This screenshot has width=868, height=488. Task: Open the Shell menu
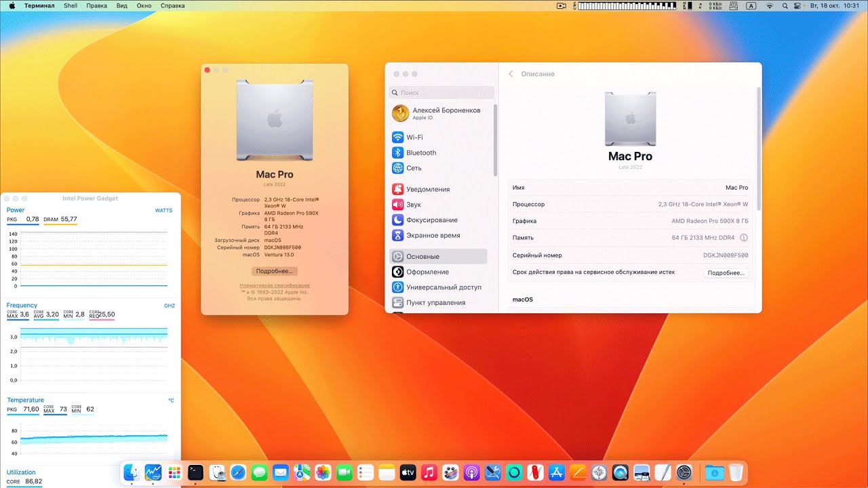(71, 5)
